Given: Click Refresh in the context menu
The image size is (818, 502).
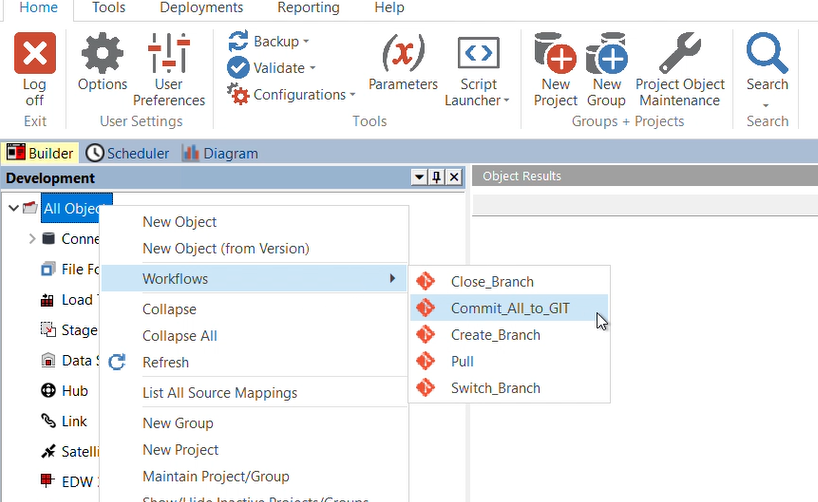Looking at the screenshot, I should [165, 362].
